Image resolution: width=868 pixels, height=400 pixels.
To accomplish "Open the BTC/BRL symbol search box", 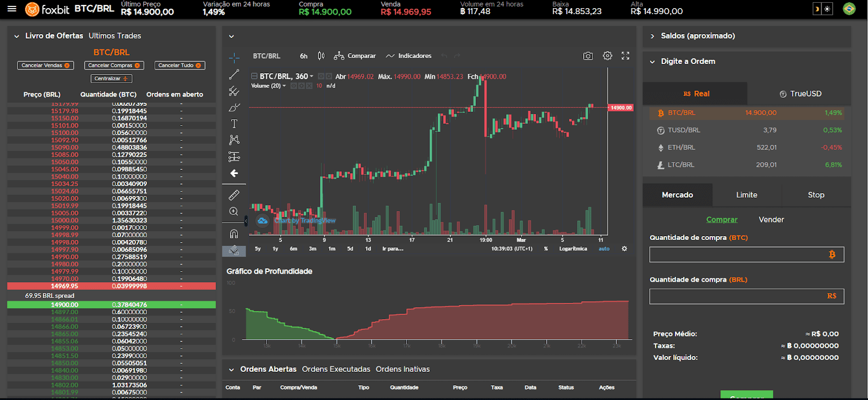I will (266, 56).
